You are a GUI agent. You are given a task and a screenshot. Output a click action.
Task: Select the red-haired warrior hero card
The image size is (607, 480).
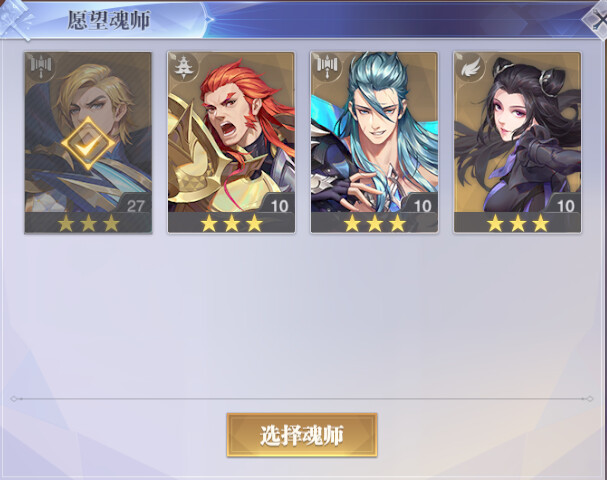pos(231,143)
